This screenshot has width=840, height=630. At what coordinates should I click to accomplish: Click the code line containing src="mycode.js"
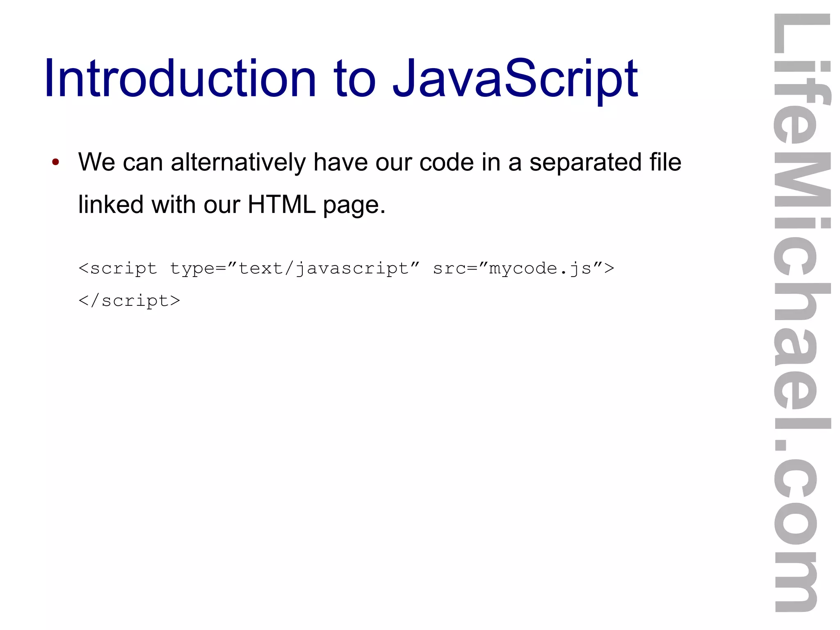point(347,269)
